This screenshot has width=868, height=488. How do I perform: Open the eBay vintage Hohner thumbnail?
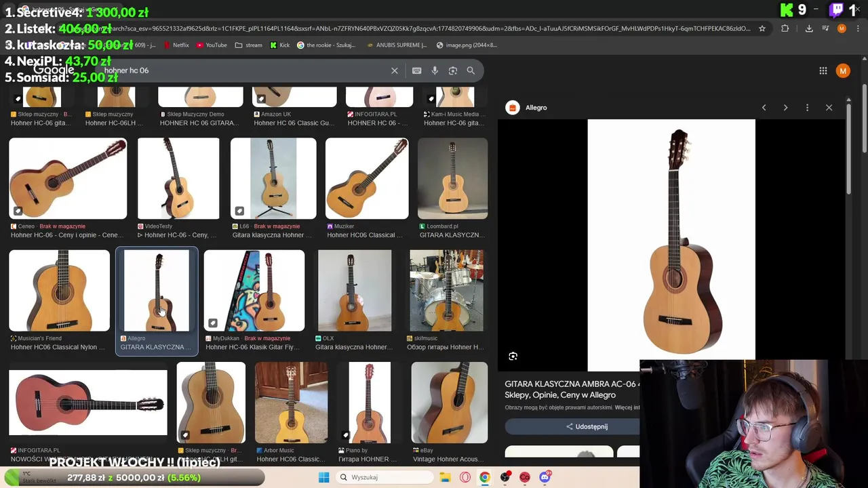[x=449, y=403]
